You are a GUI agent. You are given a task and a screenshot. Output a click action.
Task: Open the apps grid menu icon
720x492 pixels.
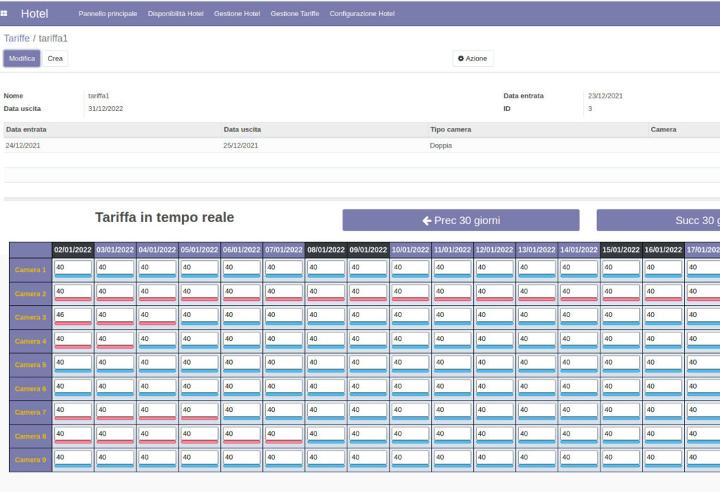pos(6,13)
